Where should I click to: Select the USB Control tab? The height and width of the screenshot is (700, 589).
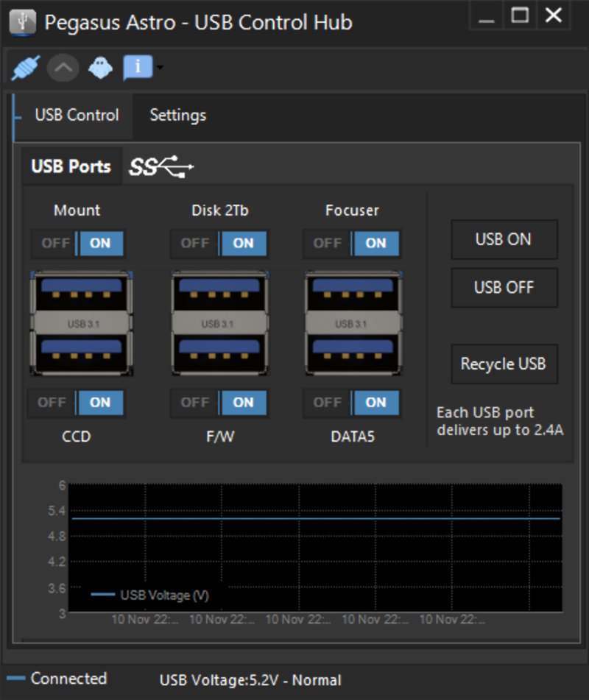77,115
